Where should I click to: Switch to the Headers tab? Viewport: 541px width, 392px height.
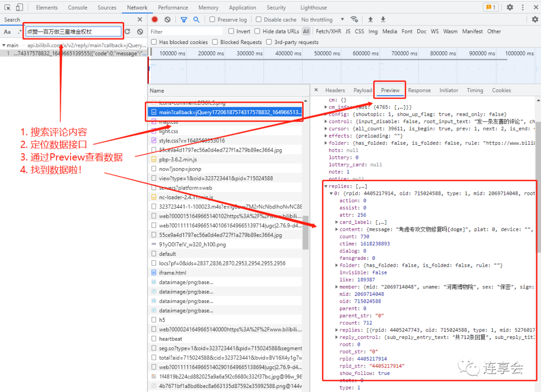click(x=335, y=90)
